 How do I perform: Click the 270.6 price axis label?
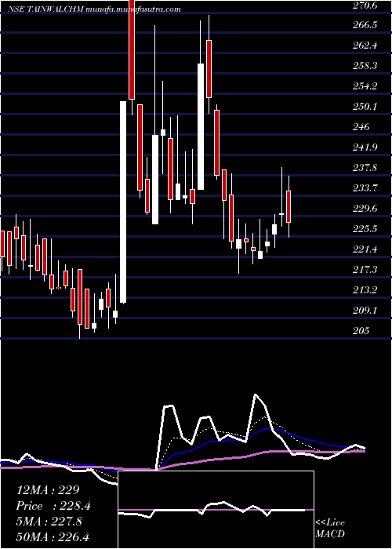(365, 5)
